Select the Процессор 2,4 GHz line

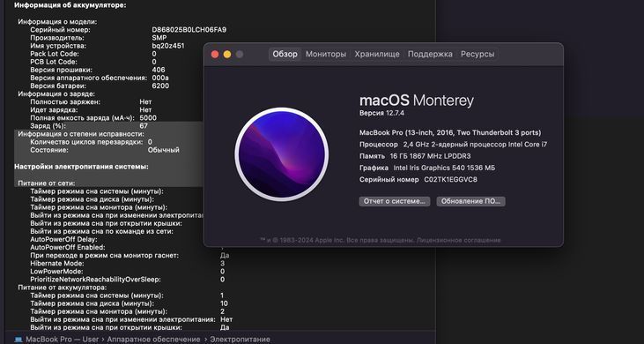(x=454, y=145)
